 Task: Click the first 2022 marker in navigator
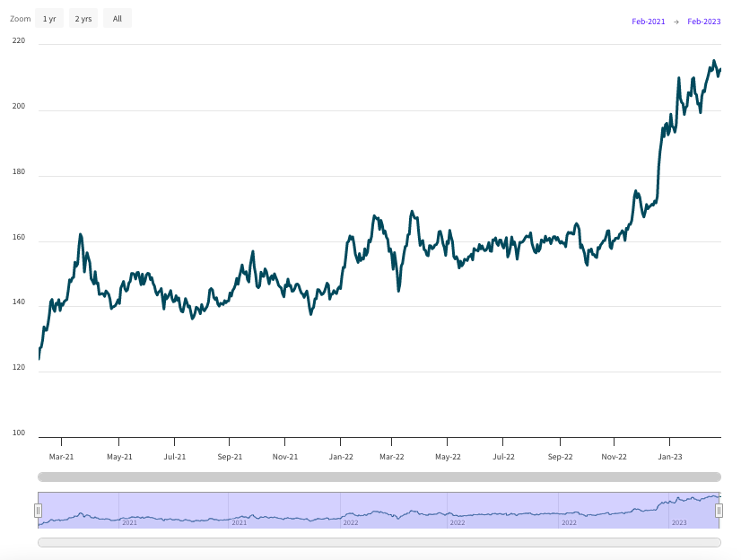[350, 522]
